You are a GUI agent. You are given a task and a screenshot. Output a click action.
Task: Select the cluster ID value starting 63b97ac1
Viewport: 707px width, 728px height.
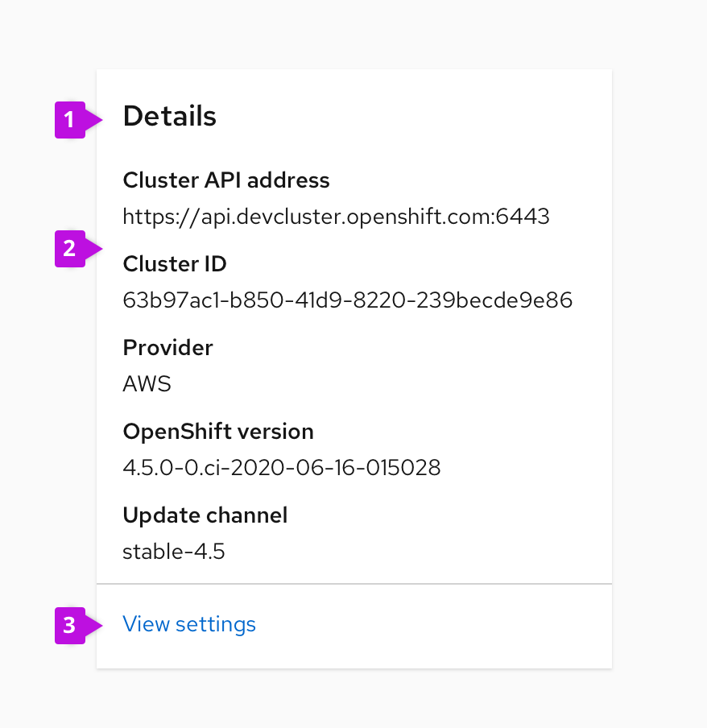[x=347, y=300]
